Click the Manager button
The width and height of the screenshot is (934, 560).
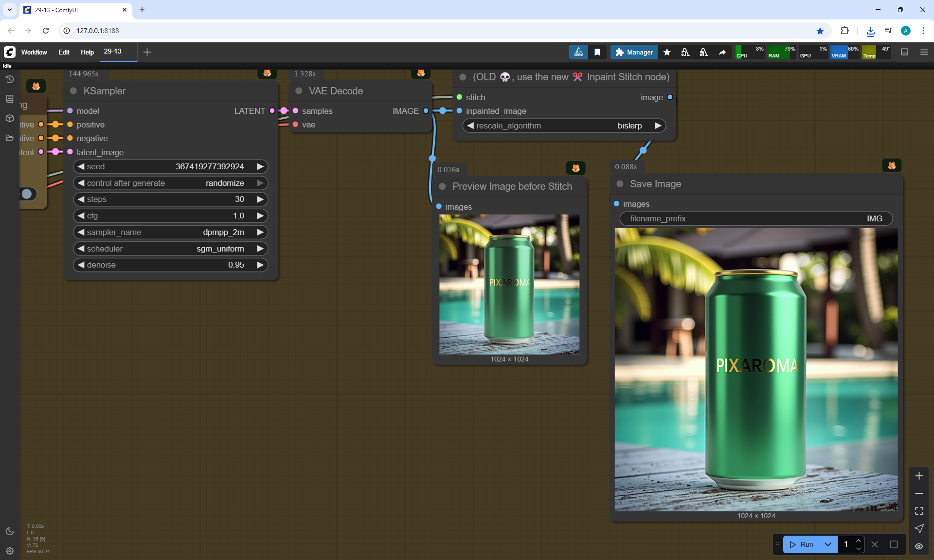634,52
